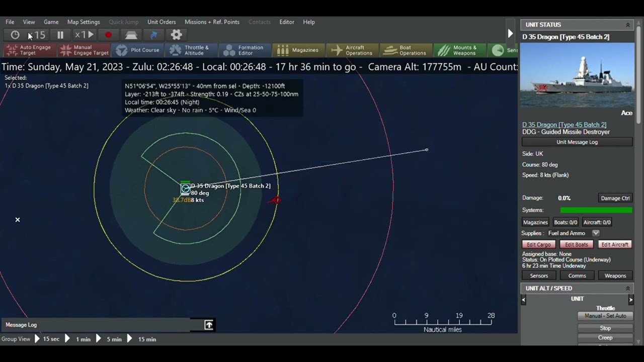The width and height of the screenshot is (644, 362).
Task: Click the Damage Ctrl button
Action: pyautogui.click(x=615, y=198)
